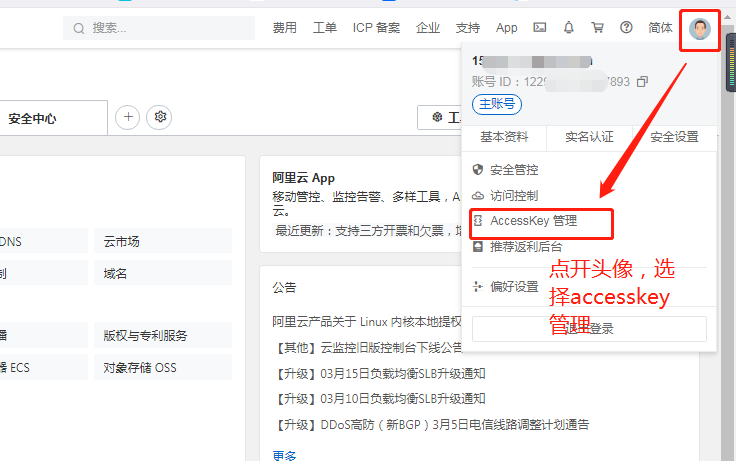The height and width of the screenshot is (461, 736).
Task: Switch language via 简体
Action: 660,28
